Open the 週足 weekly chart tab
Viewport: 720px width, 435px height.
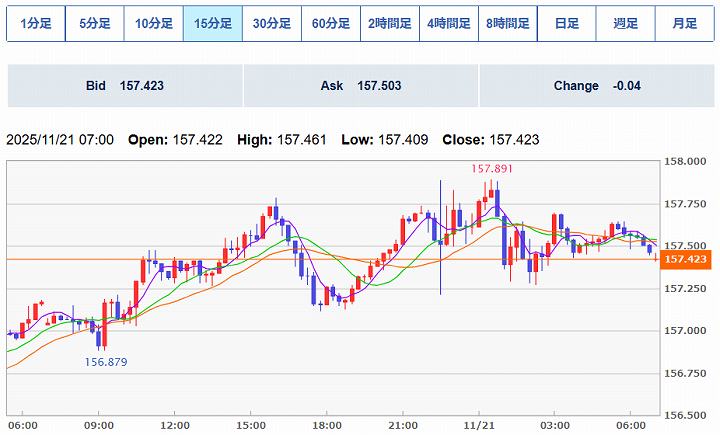click(625, 23)
